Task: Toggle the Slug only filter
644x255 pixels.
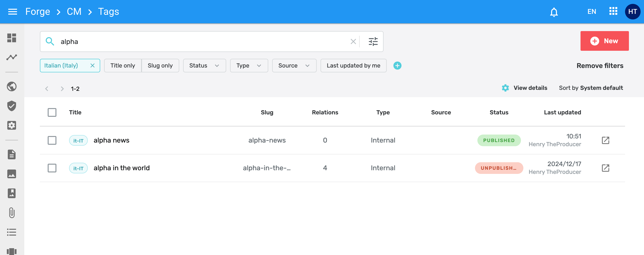Action: pos(160,65)
